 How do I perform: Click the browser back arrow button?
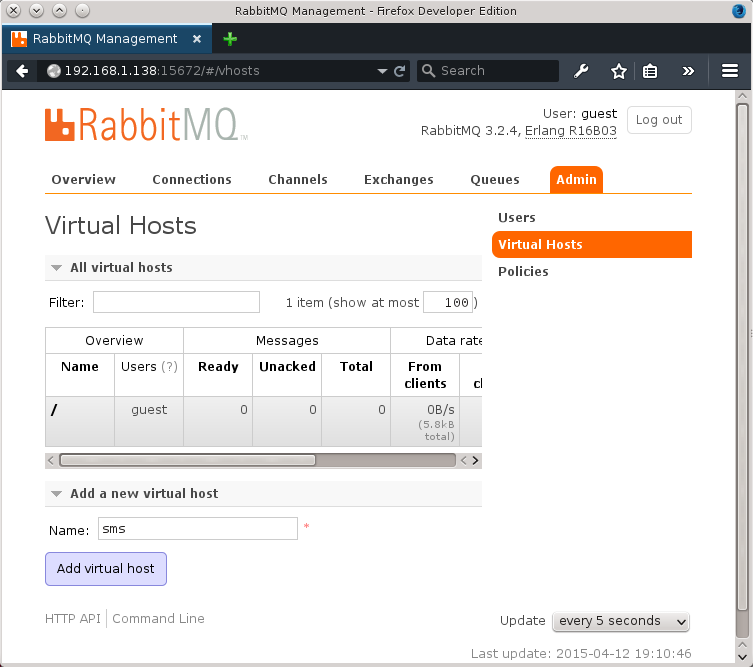coord(22,71)
